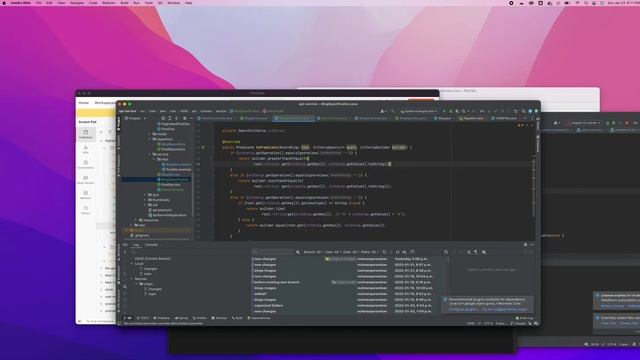
Task: Click the Monitors icon in Postman sidebar
Action: (x=86, y=195)
